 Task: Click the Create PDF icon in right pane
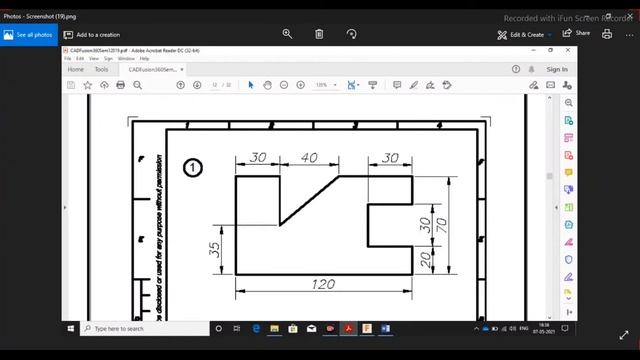(x=569, y=155)
